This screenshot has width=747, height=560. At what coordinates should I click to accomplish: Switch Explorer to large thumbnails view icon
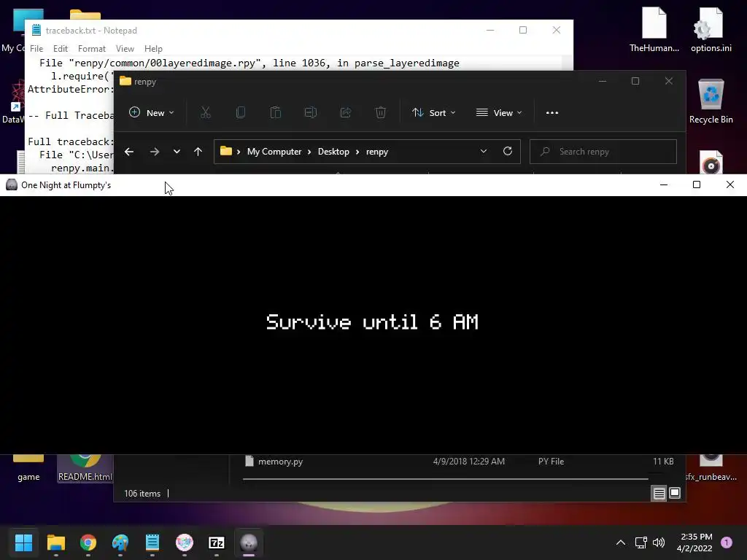(675, 493)
